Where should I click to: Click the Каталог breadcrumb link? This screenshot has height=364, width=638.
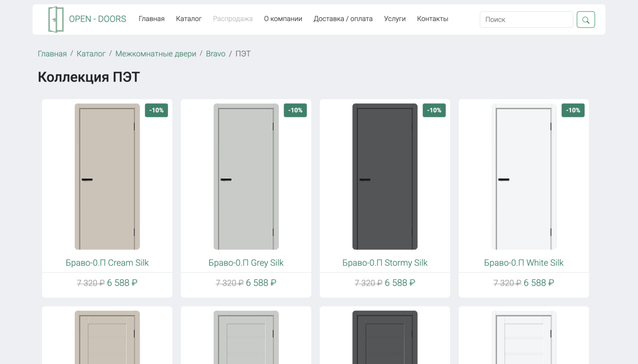(x=91, y=54)
